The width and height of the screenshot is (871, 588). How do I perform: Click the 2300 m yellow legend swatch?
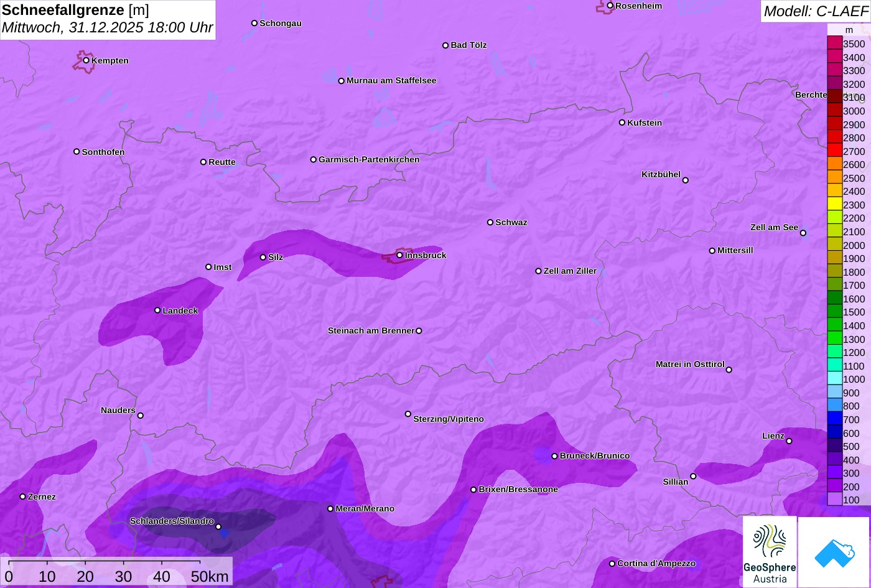tap(835, 204)
